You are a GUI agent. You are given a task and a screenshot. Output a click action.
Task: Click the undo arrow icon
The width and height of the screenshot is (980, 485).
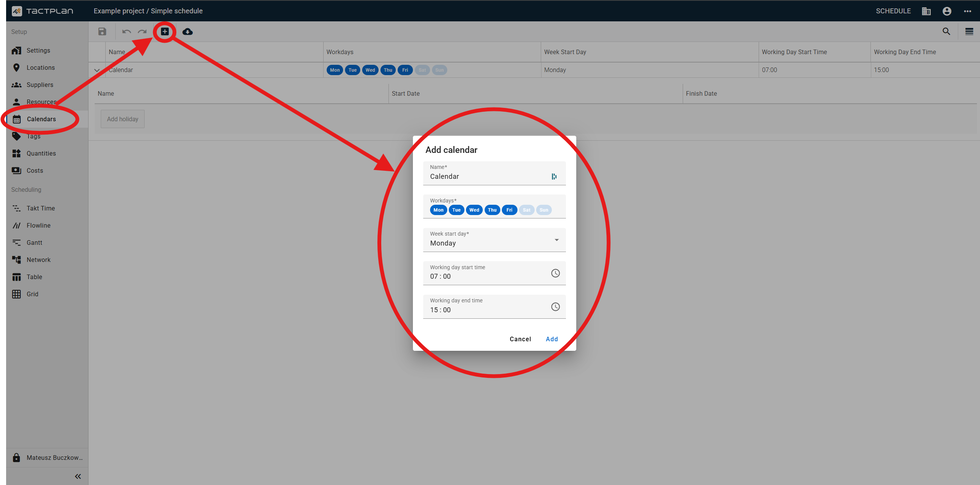(x=126, y=32)
